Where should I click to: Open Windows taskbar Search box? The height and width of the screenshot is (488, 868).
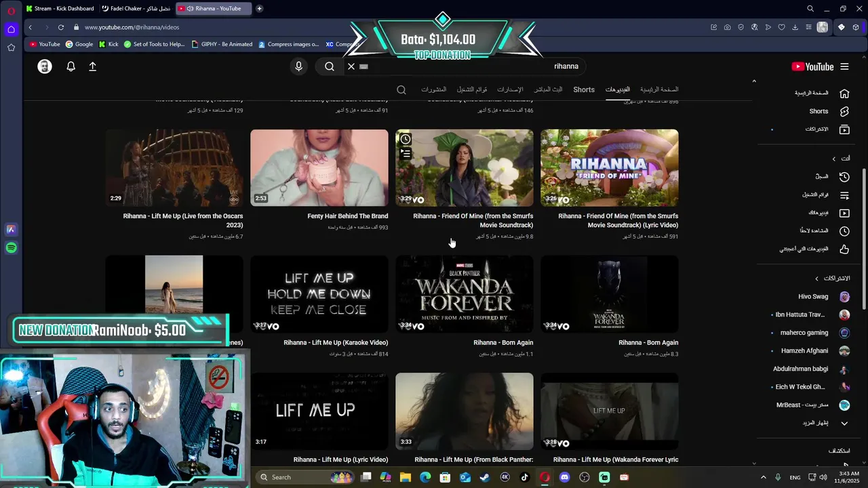click(304, 477)
